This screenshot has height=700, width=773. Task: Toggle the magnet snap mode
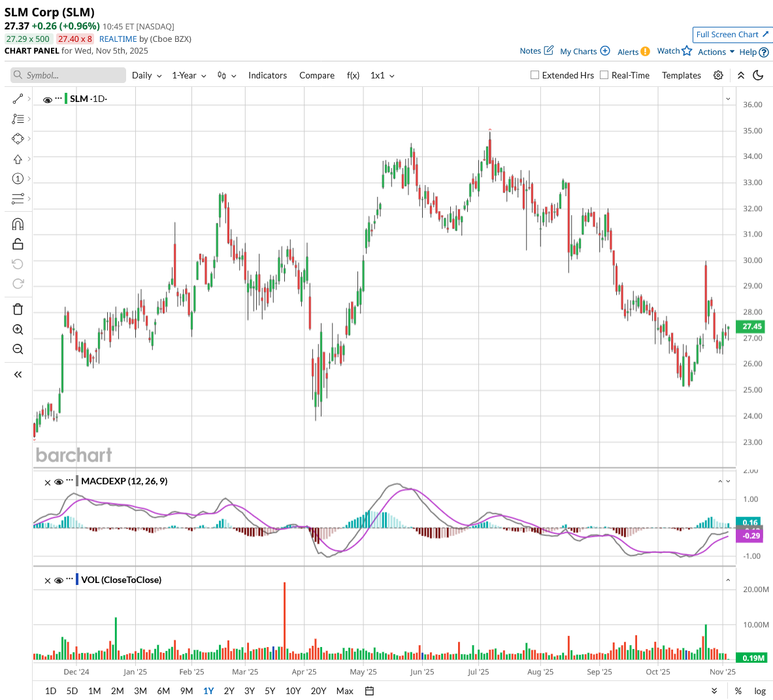coord(18,224)
